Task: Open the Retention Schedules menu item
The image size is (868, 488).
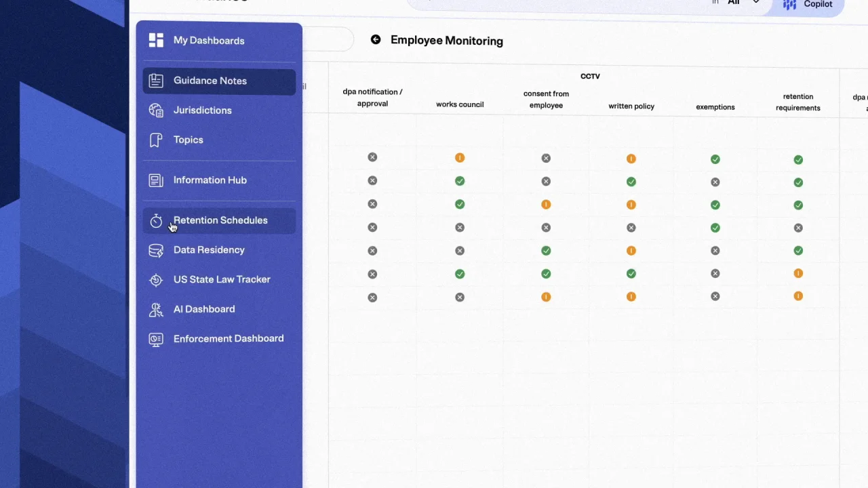Action: [x=220, y=220]
